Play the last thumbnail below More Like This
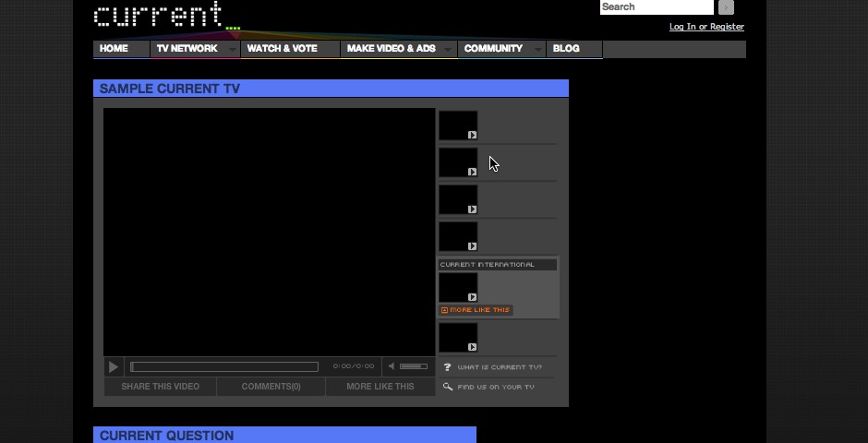Screen dimensions: 868x443 click(458, 338)
